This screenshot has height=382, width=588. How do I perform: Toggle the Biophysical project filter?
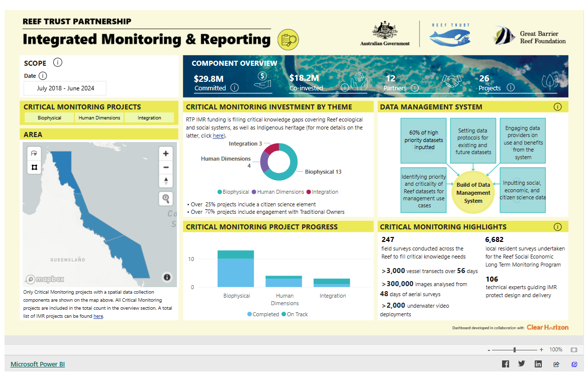49,118
